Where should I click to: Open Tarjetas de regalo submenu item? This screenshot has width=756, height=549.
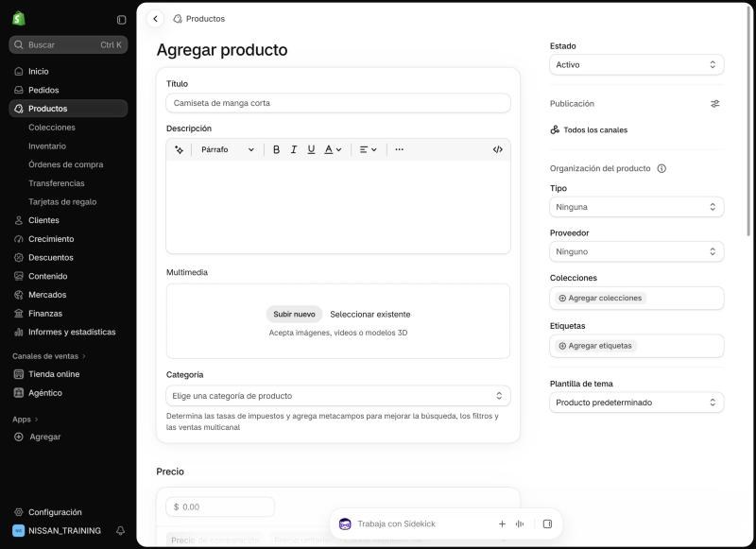(68, 202)
